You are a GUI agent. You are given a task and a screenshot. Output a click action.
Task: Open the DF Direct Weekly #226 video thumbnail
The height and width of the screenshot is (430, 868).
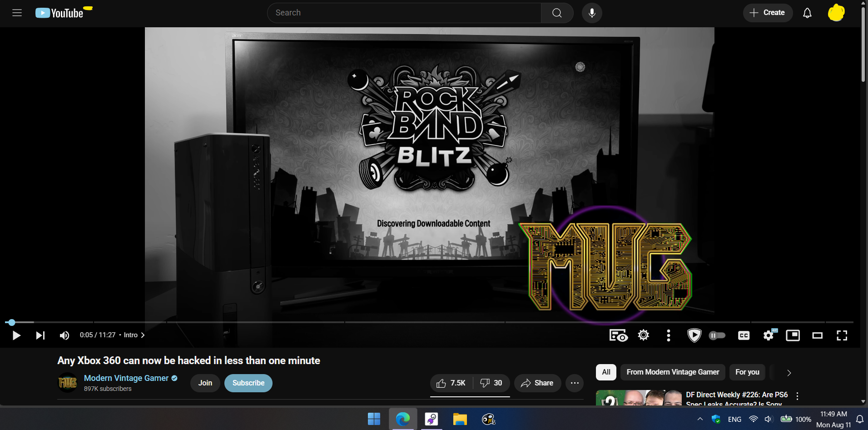click(639, 398)
